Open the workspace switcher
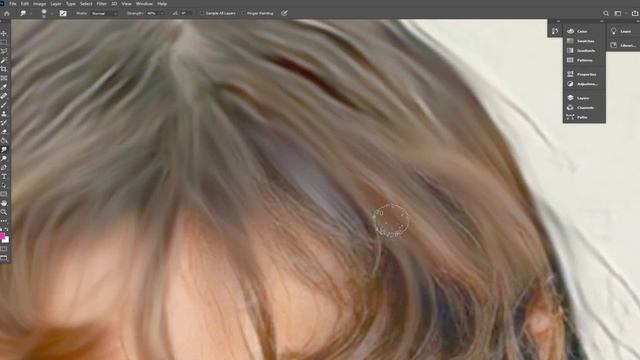 tap(618, 13)
